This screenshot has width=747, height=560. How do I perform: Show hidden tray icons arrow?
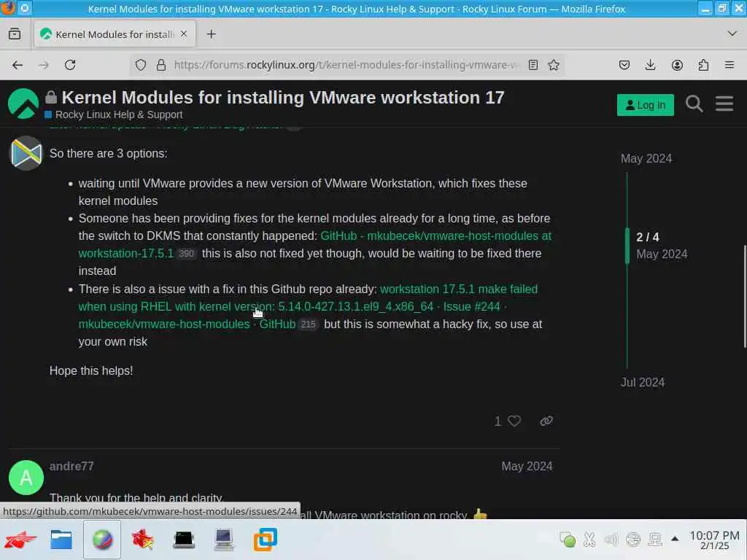coord(675,539)
